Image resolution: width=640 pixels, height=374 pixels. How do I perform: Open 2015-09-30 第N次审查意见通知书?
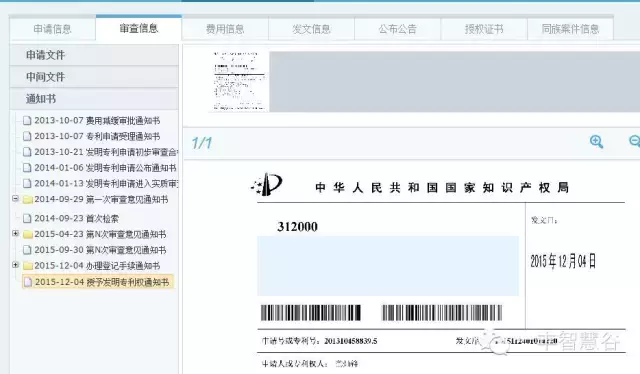pyautogui.click(x=100, y=250)
